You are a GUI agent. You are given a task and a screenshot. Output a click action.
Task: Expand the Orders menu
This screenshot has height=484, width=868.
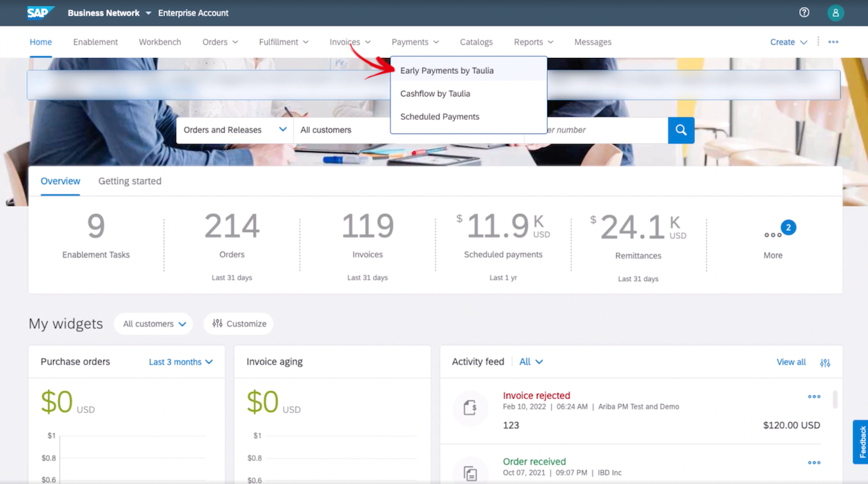(x=220, y=42)
